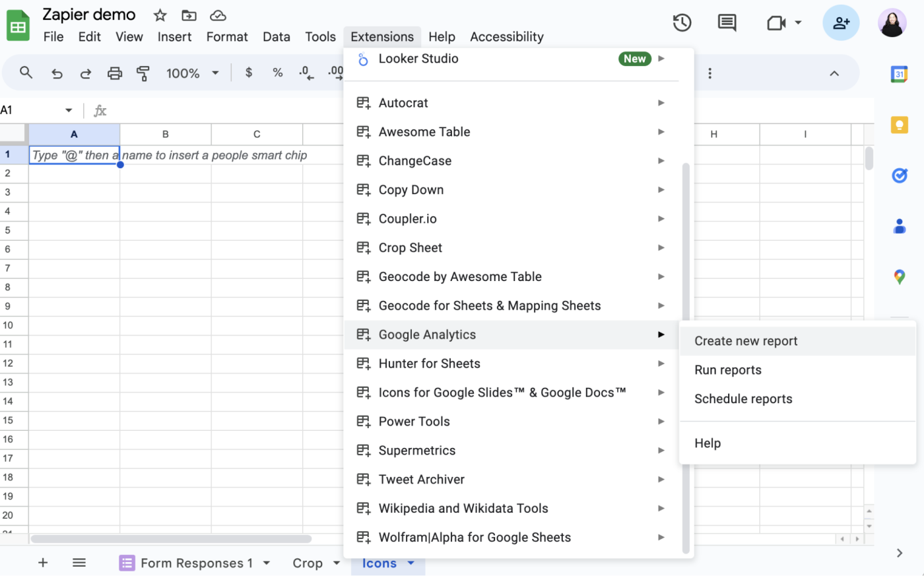Switch to Form Responses 1 sheet tab
This screenshot has height=576, width=924.
coord(196,563)
